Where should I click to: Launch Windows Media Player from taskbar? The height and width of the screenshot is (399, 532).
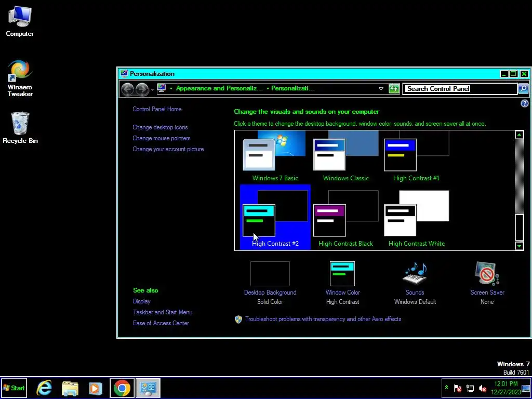pyautogui.click(x=96, y=388)
